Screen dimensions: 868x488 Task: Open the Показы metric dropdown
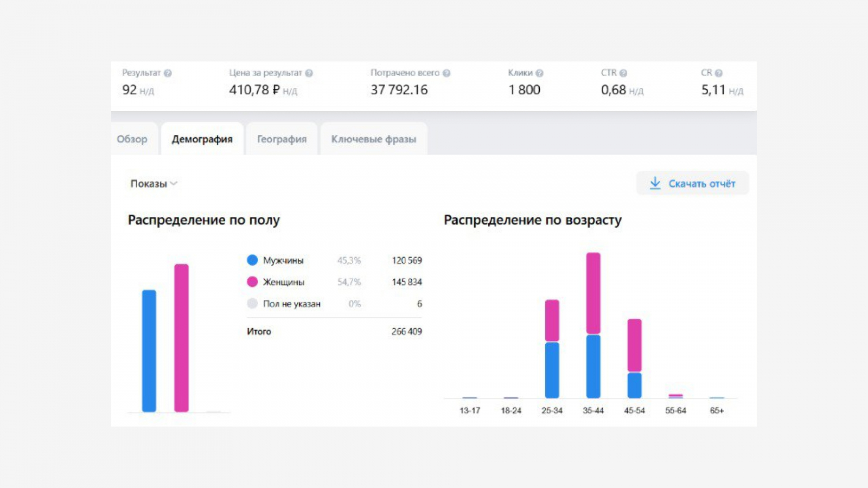coord(154,184)
